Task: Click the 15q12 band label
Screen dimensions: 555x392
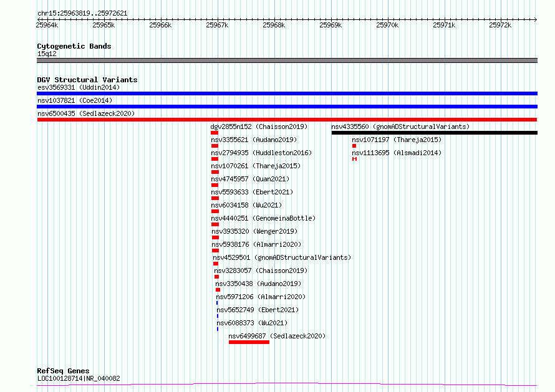Action: [x=47, y=54]
